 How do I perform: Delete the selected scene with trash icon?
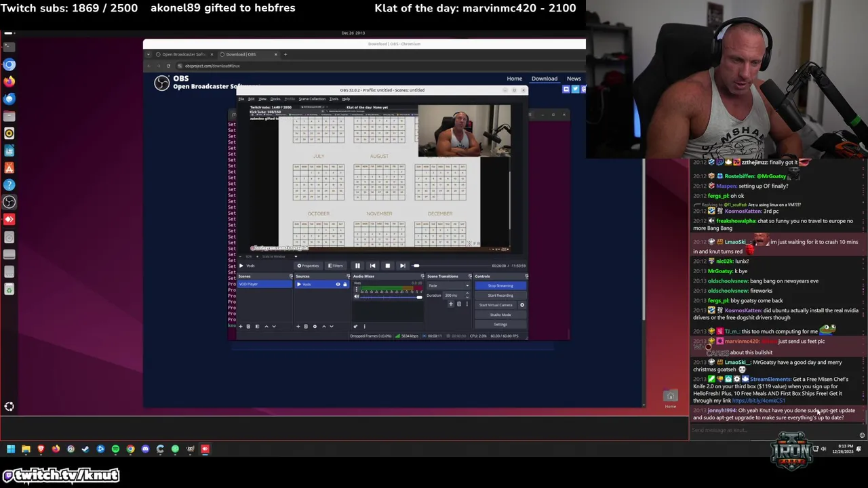pos(248,327)
